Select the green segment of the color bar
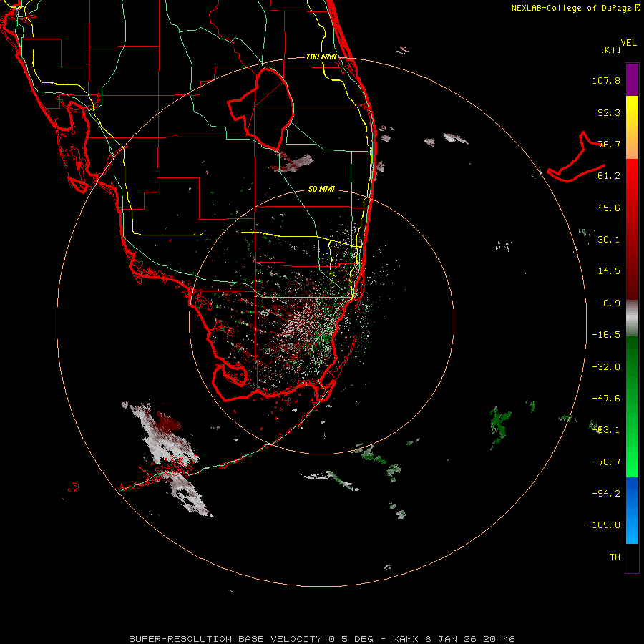The height and width of the screenshot is (644, 644). 632,406
